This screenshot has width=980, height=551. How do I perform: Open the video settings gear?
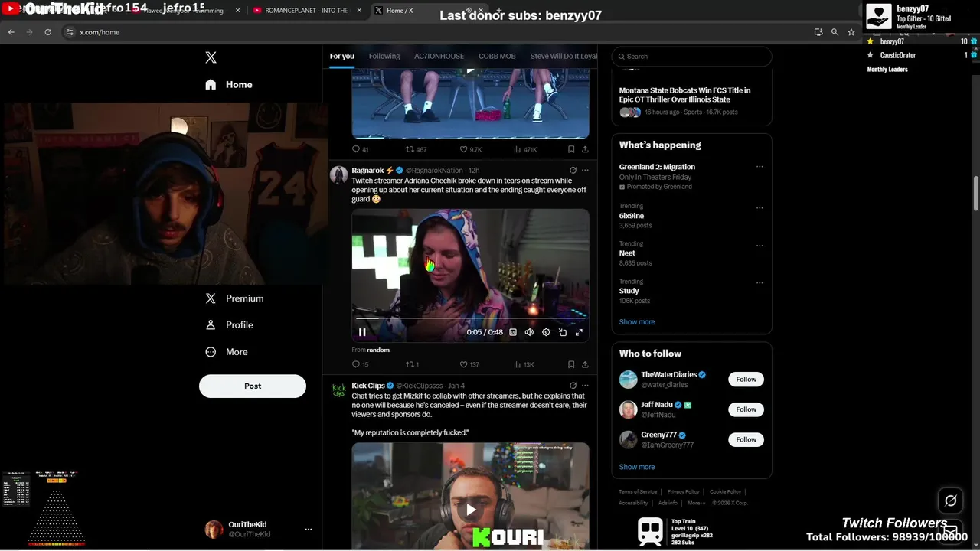546,332
